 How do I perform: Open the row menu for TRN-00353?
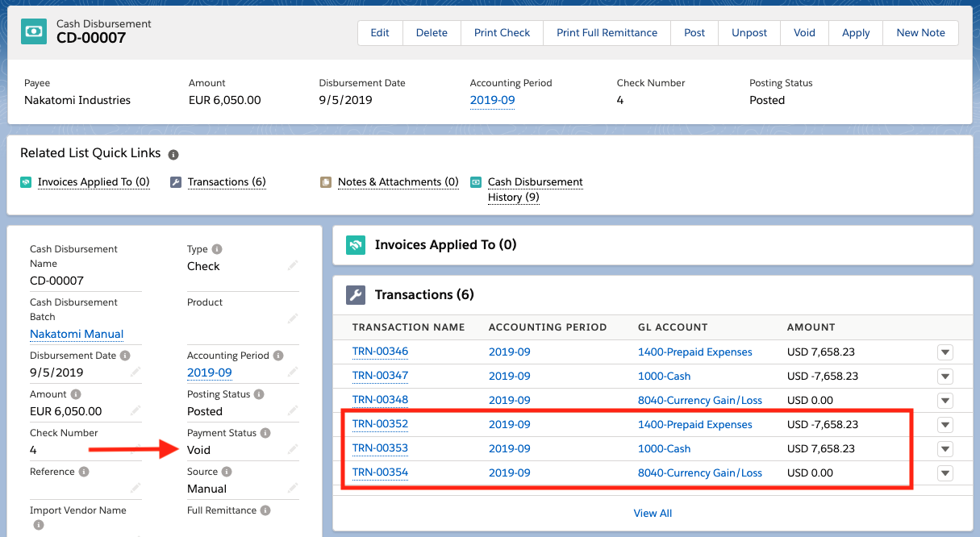[945, 449]
